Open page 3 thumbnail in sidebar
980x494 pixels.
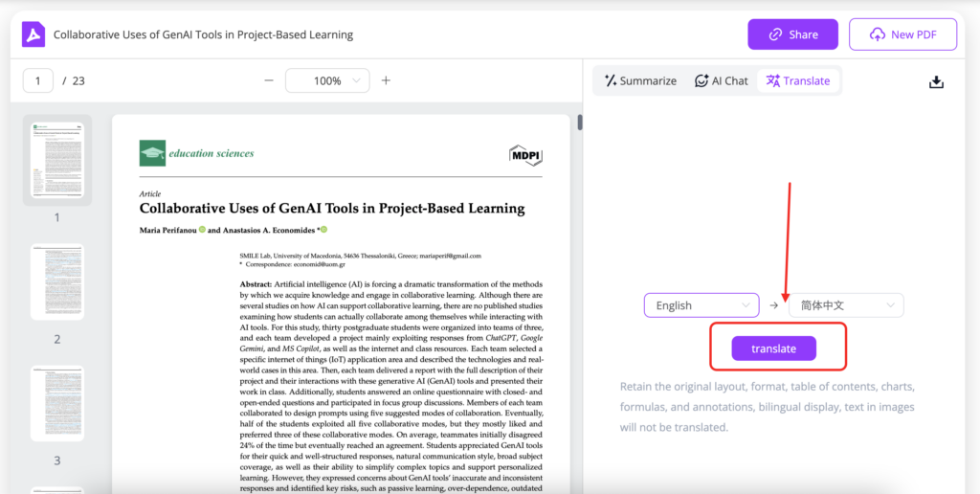pos(56,403)
